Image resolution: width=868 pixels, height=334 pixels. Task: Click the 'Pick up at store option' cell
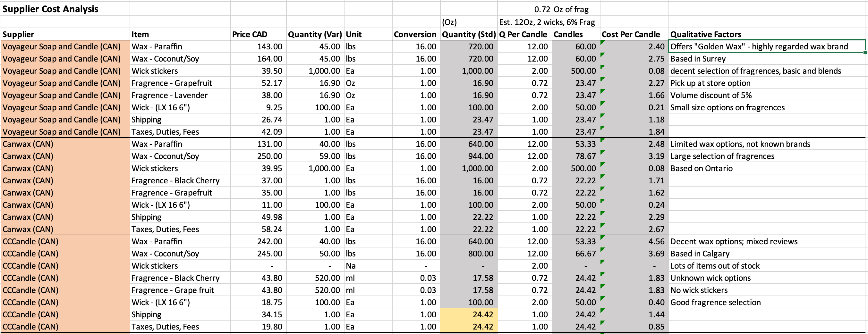coord(767,83)
